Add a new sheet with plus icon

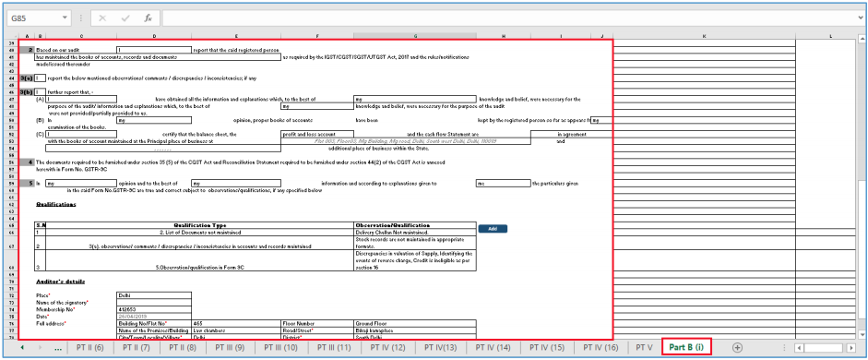click(737, 347)
